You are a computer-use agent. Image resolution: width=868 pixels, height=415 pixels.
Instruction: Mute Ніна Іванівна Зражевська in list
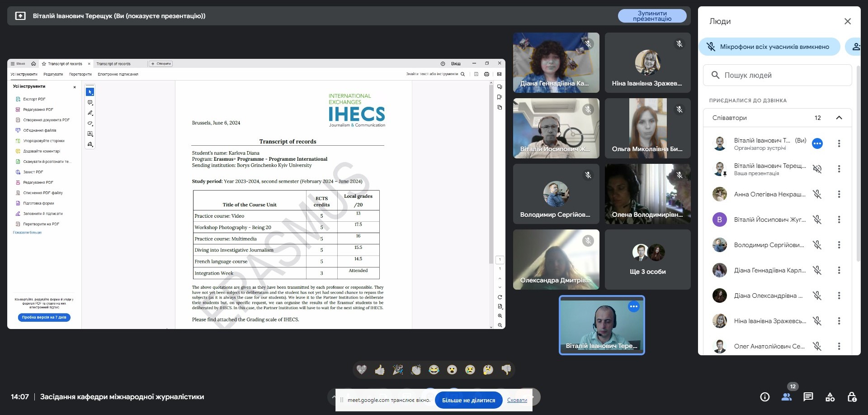click(817, 321)
